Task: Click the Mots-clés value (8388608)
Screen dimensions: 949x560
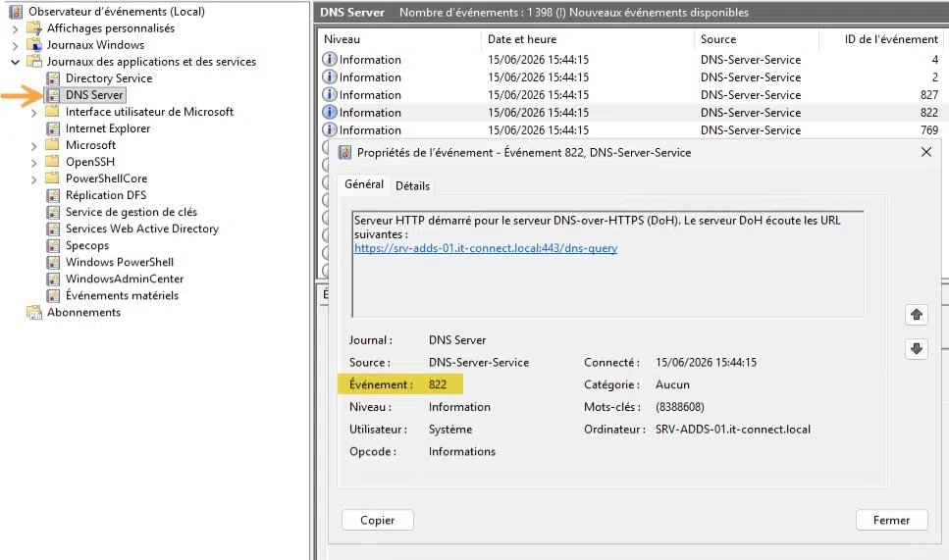Action: point(680,407)
